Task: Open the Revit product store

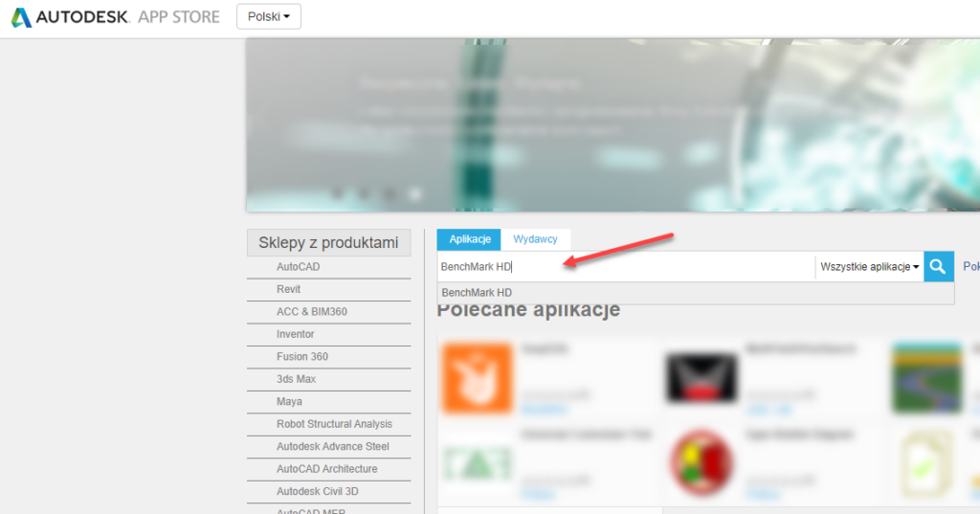Action: (288, 289)
